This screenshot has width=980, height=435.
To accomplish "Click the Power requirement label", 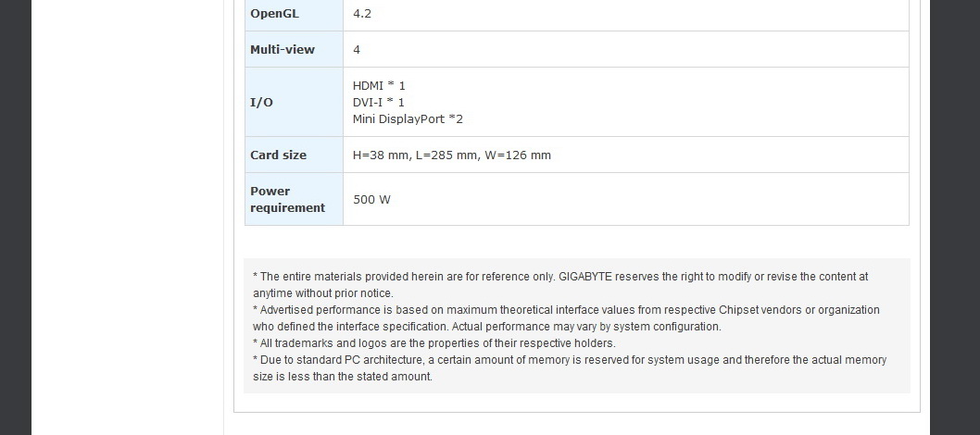I will (287, 199).
